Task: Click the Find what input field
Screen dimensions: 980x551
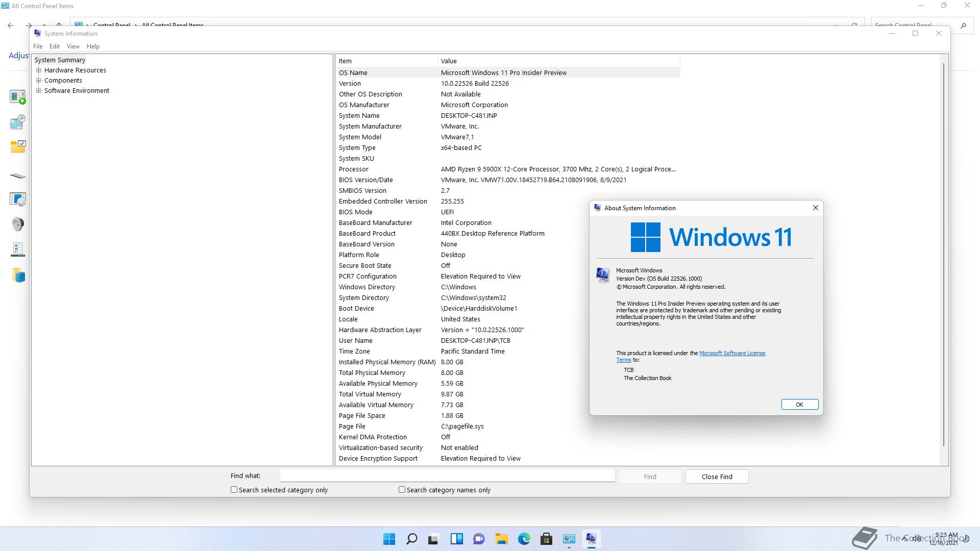Action: (447, 475)
